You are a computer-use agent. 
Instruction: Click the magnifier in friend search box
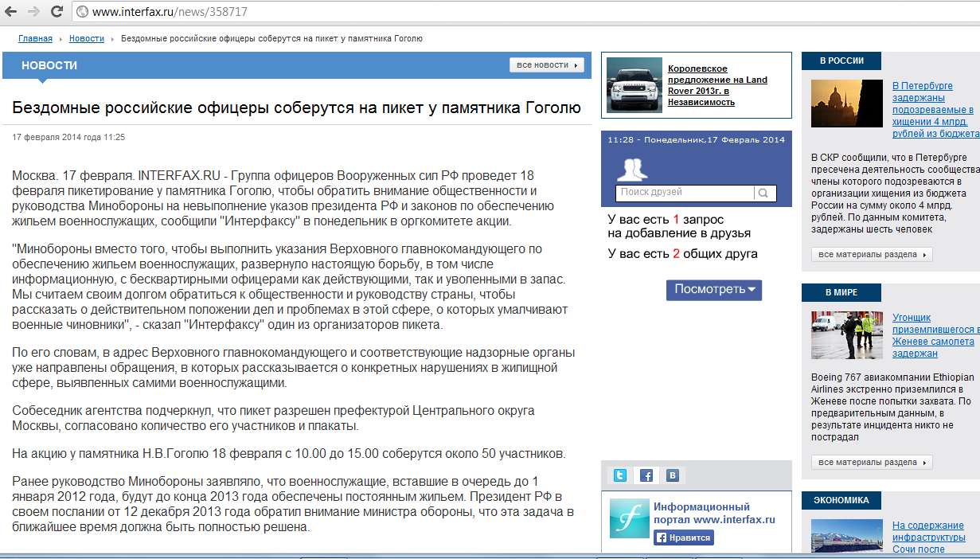tap(763, 193)
